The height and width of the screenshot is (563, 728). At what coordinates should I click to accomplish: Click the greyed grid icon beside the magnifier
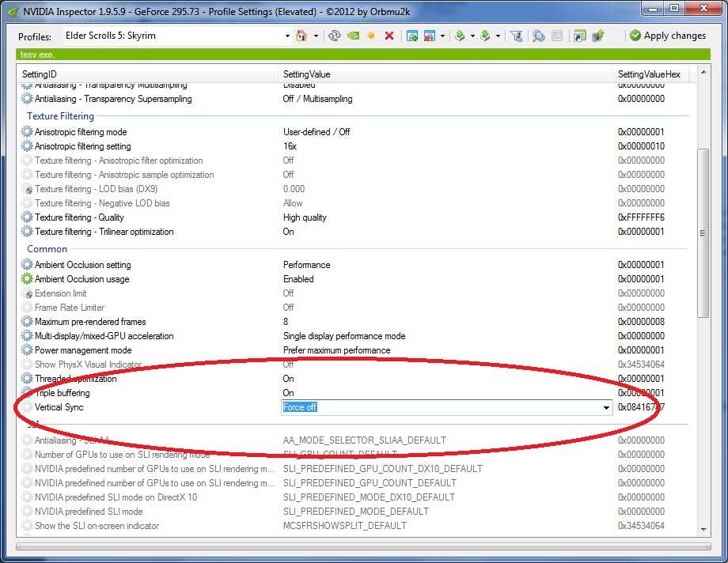(x=557, y=36)
